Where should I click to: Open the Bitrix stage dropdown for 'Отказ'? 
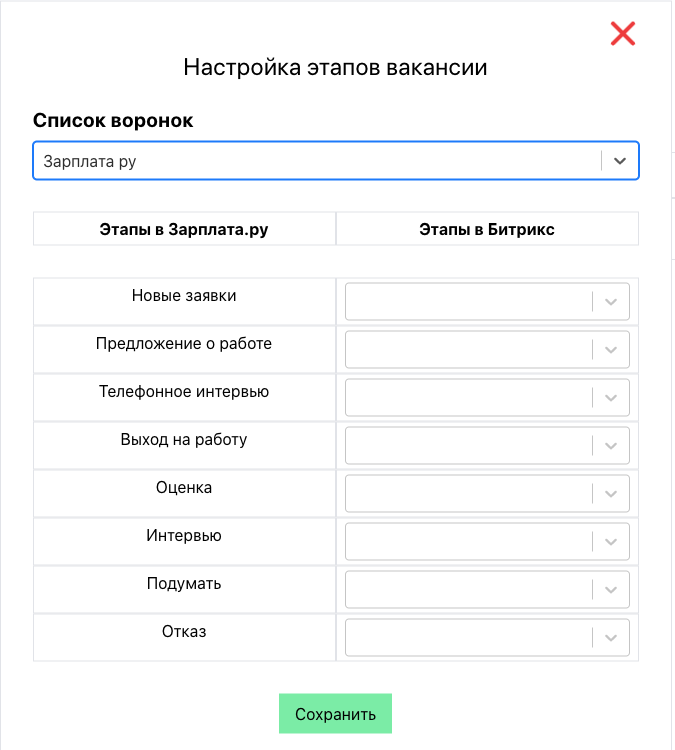point(487,637)
